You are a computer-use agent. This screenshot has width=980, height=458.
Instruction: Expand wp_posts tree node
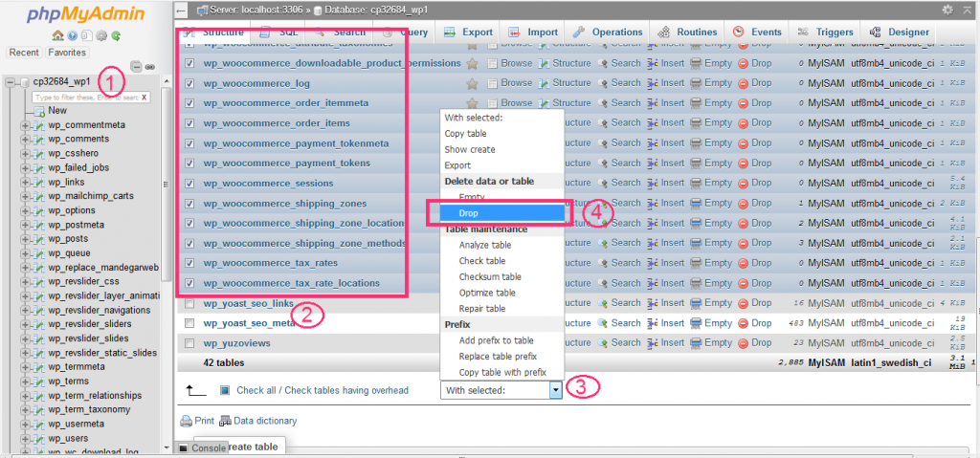point(26,239)
